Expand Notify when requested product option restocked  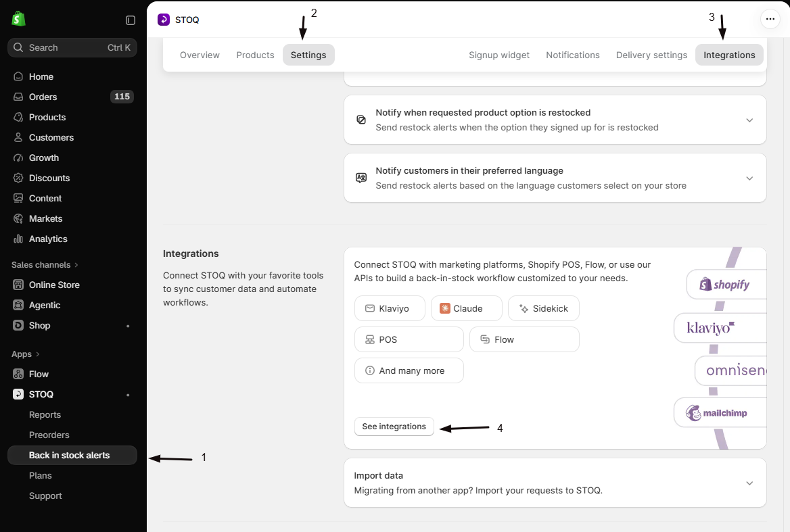[749, 120]
